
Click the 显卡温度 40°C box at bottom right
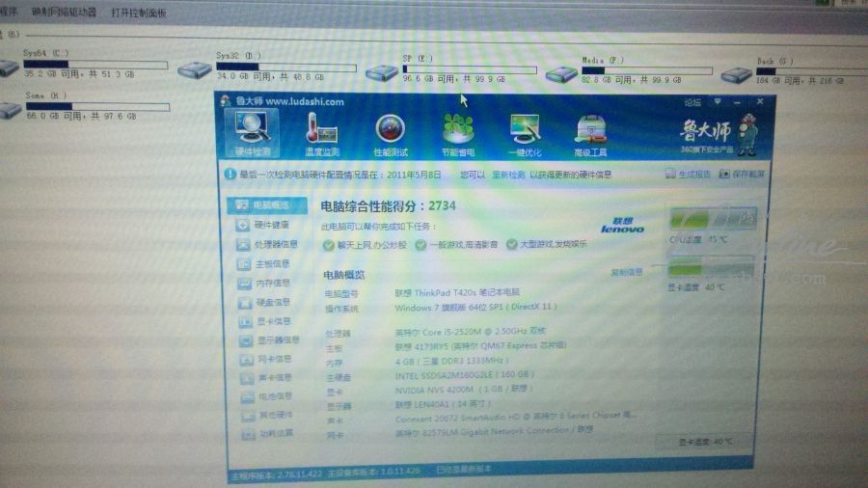tap(704, 442)
